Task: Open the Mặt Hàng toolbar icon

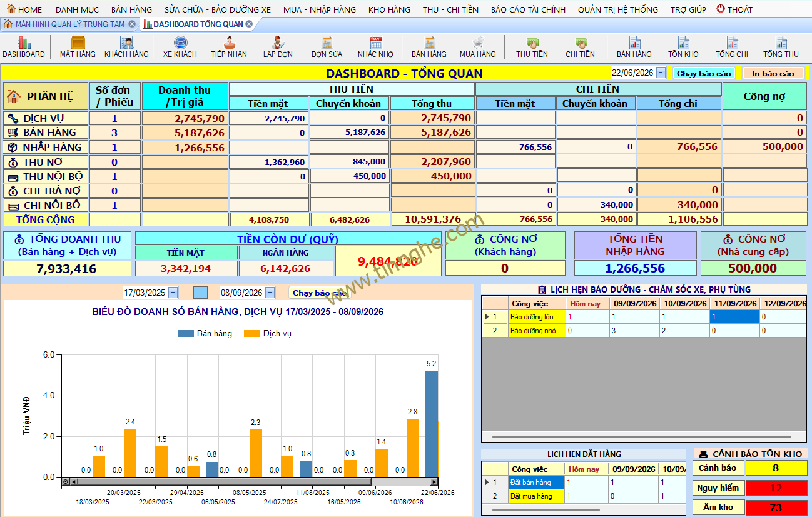Action: tap(78, 47)
